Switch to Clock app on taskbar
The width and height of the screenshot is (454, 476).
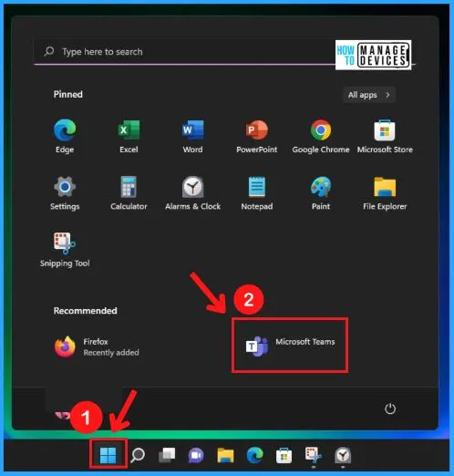pos(343,455)
